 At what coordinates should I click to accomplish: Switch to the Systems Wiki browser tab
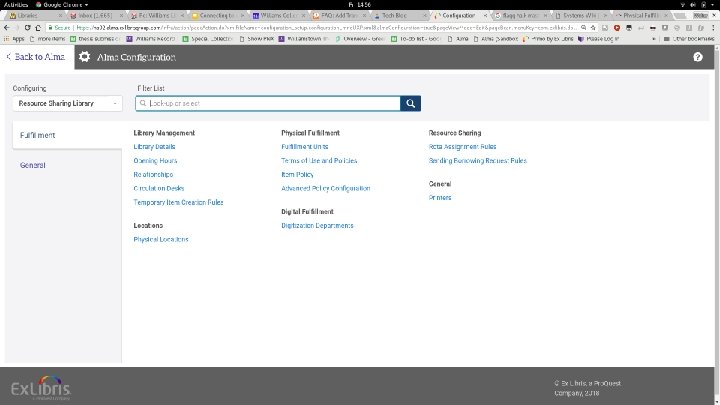pos(581,16)
